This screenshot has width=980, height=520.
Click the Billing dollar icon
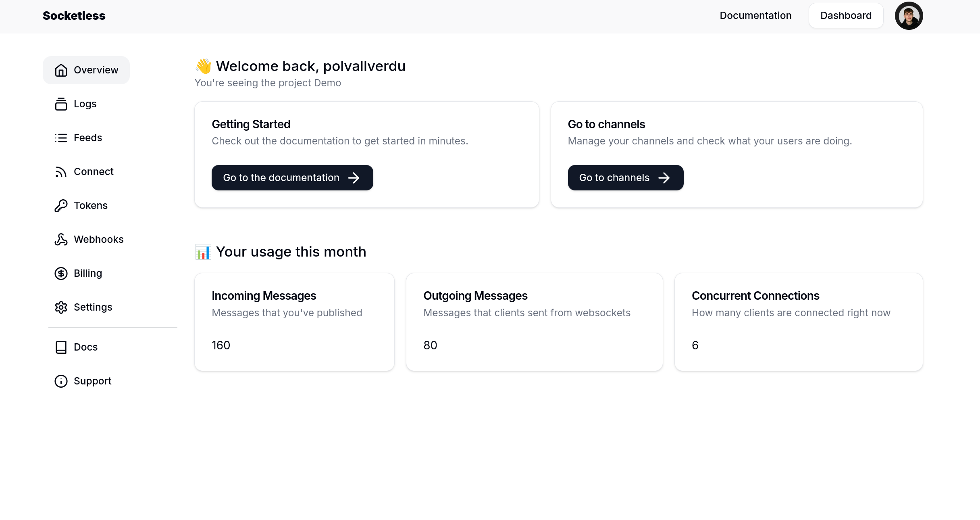(61, 274)
